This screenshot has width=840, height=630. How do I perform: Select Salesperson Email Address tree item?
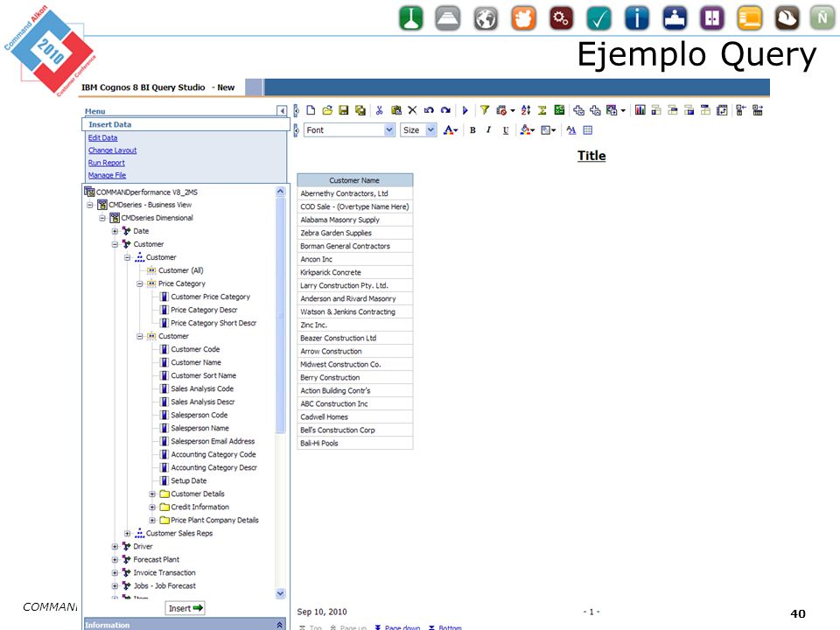click(213, 441)
